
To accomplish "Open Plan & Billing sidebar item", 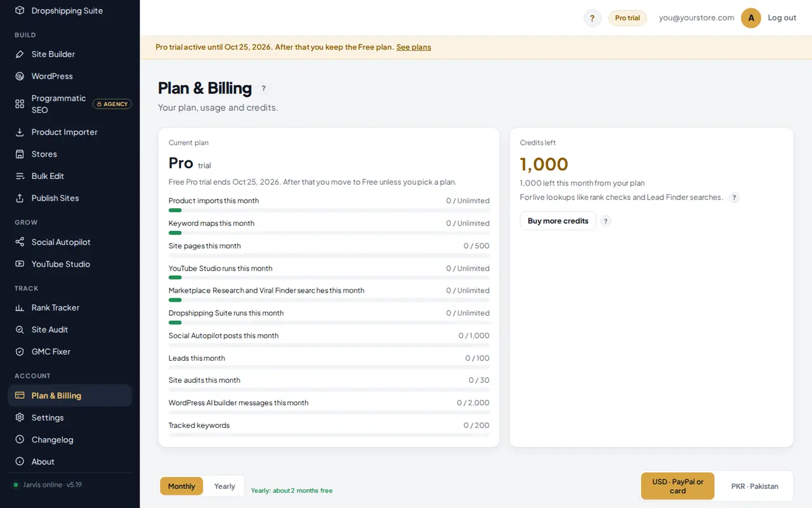I will 70,396.
